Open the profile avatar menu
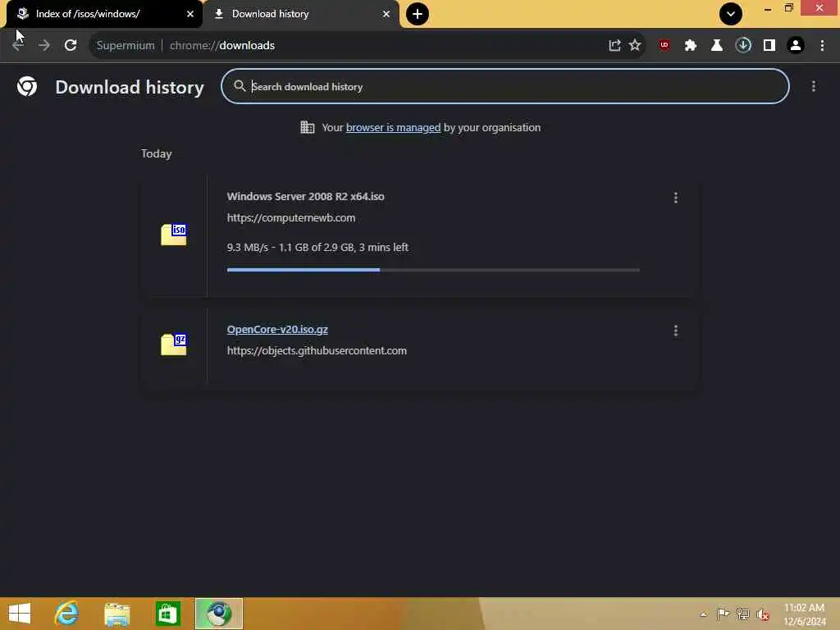Viewport: 840px width, 630px height. pos(796,46)
